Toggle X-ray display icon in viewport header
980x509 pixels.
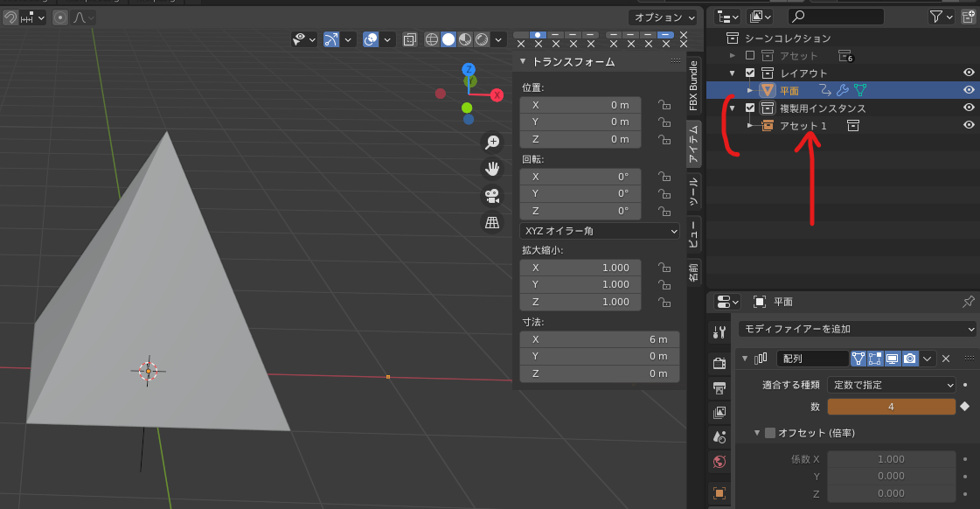click(x=409, y=39)
